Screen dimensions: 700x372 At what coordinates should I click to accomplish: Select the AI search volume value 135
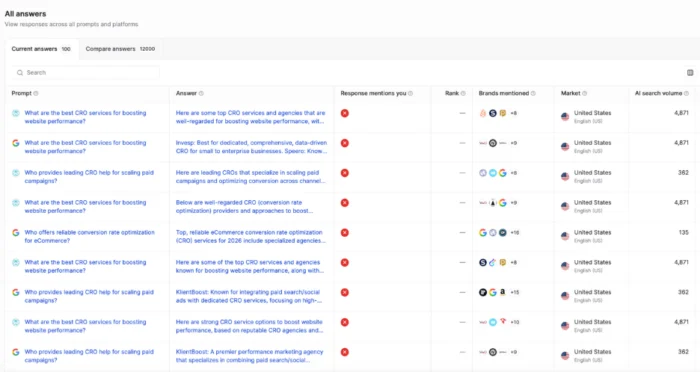coord(683,232)
